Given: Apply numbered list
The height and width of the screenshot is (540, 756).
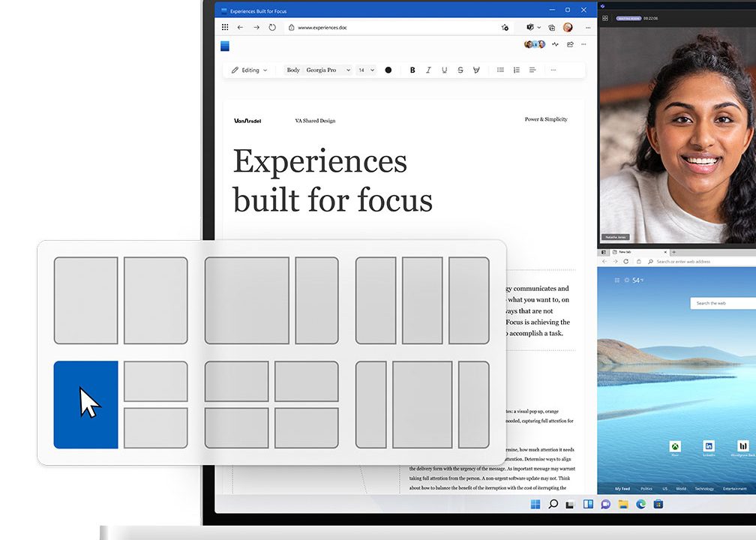Looking at the screenshot, I should tap(516, 70).
